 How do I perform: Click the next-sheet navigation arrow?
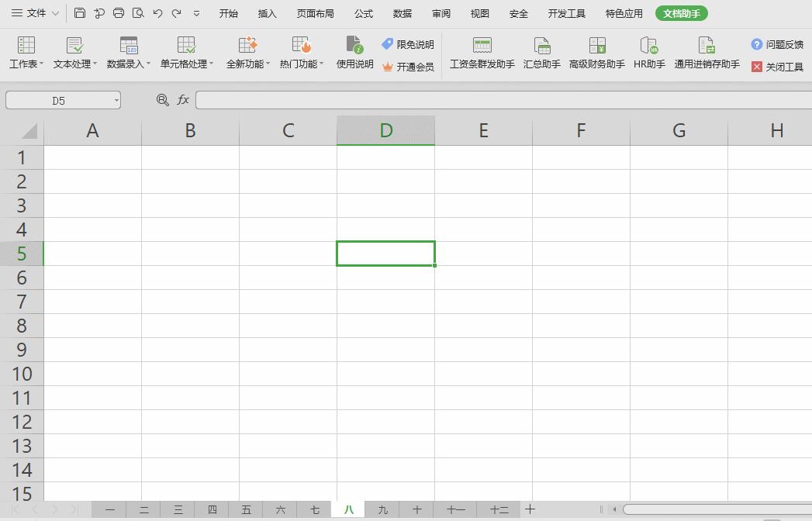click(54, 509)
